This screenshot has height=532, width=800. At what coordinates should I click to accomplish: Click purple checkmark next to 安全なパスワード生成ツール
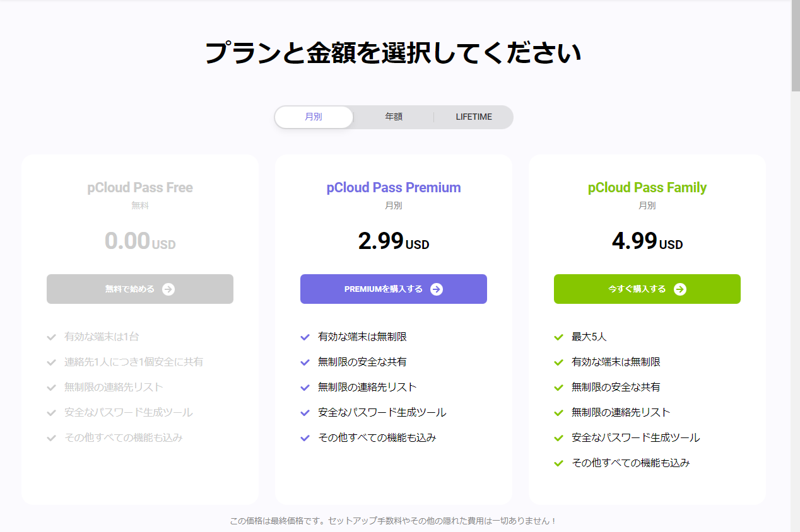pos(305,413)
